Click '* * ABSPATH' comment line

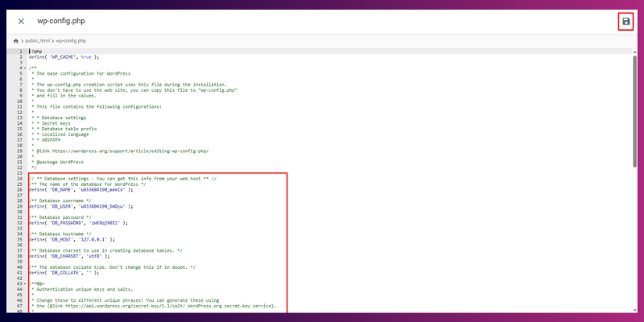click(x=46, y=140)
